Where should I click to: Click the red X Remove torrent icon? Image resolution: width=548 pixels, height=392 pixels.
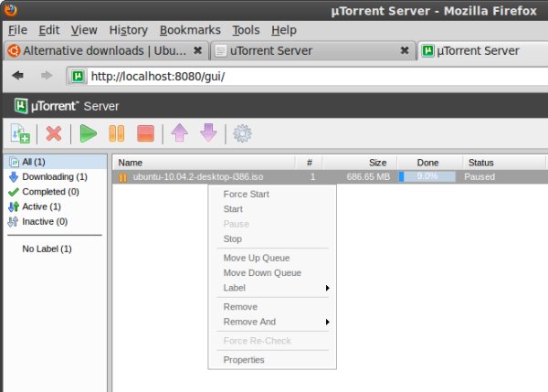(x=54, y=133)
